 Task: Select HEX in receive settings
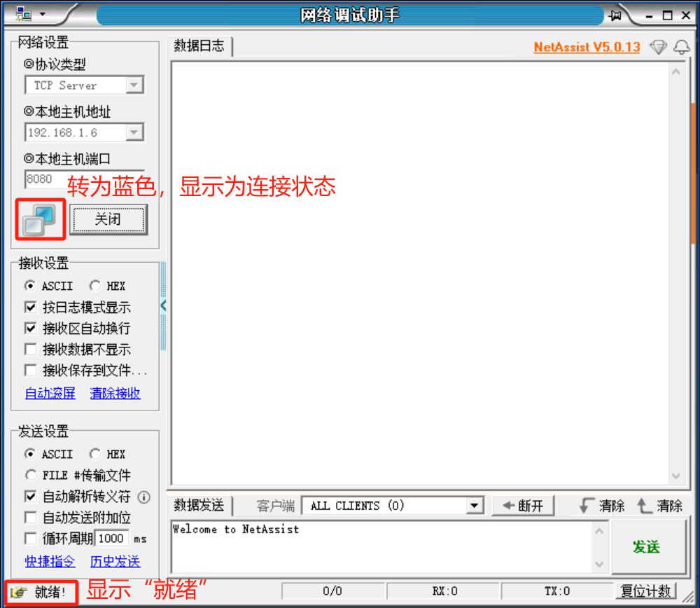pyautogui.click(x=108, y=286)
